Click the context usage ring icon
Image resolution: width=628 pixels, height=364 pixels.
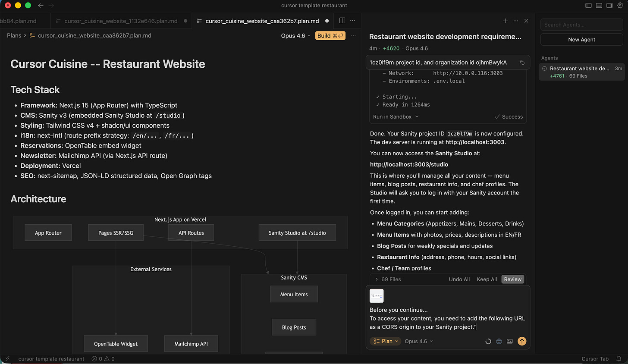pos(488,341)
